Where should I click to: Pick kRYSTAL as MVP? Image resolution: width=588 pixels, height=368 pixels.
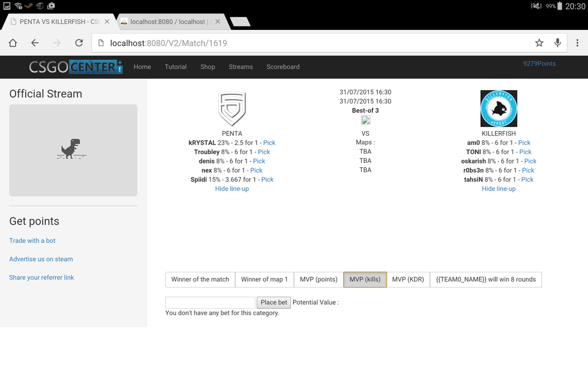click(x=269, y=143)
